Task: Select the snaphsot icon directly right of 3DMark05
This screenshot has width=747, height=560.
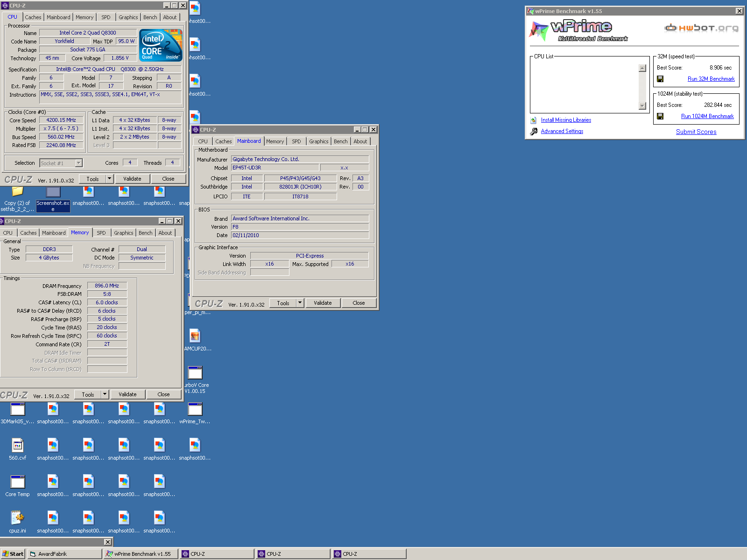Action: [53, 409]
